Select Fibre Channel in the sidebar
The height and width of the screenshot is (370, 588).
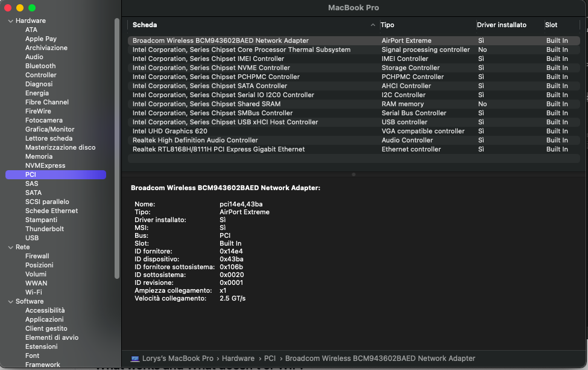click(47, 102)
